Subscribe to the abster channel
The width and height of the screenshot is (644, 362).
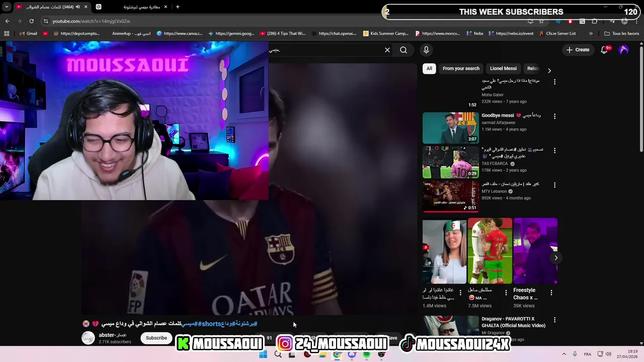156,338
